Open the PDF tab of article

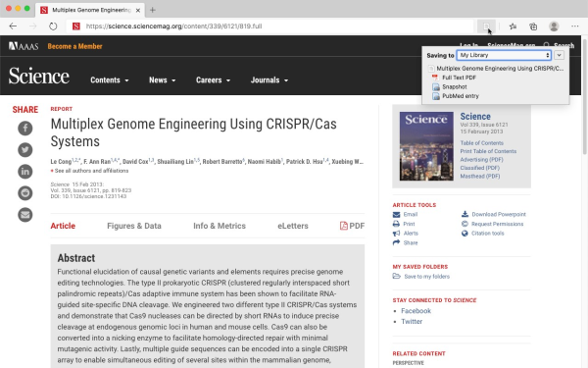[x=352, y=226]
